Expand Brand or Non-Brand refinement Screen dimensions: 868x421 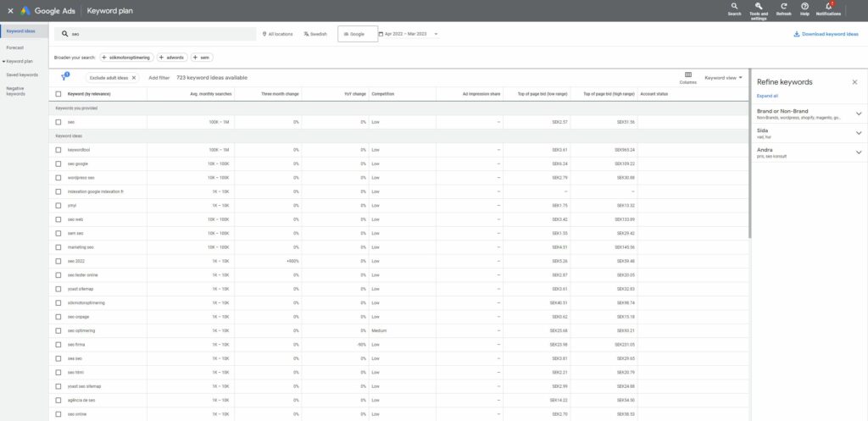[x=859, y=114]
